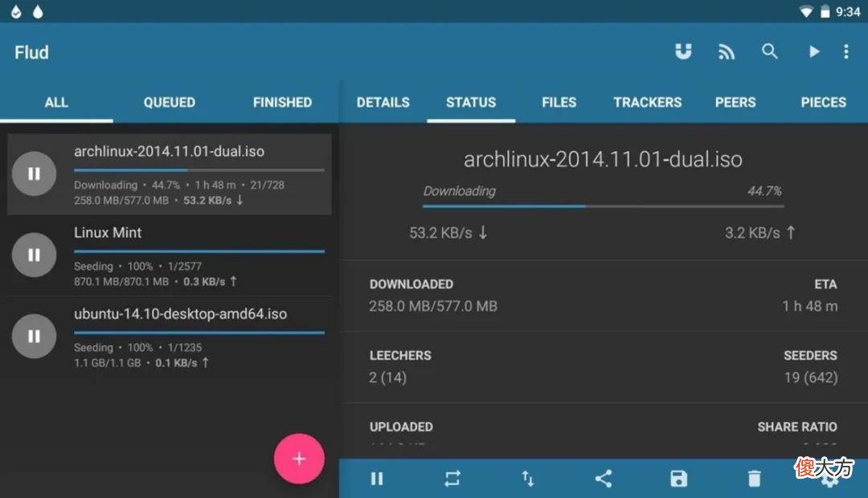Screen dimensions: 868x498
Task: Open the DETAILS tab
Action: pyautogui.click(x=383, y=102)
